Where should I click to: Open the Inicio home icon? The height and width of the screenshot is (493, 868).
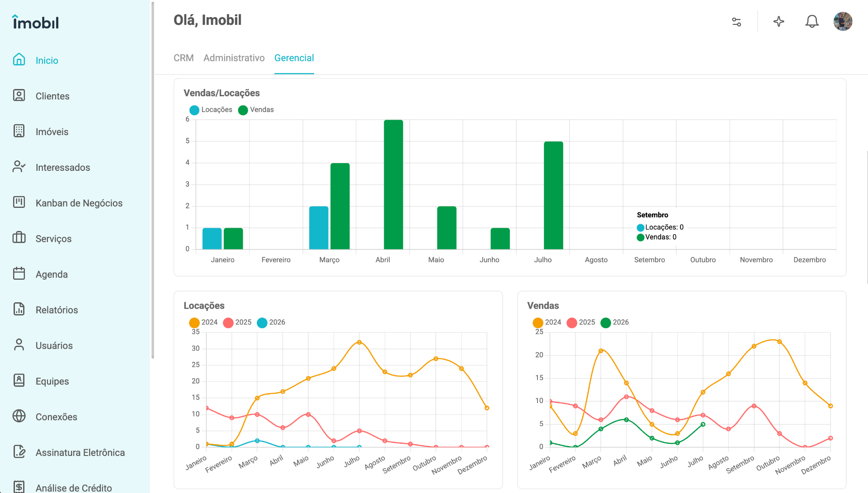point(19,60)
